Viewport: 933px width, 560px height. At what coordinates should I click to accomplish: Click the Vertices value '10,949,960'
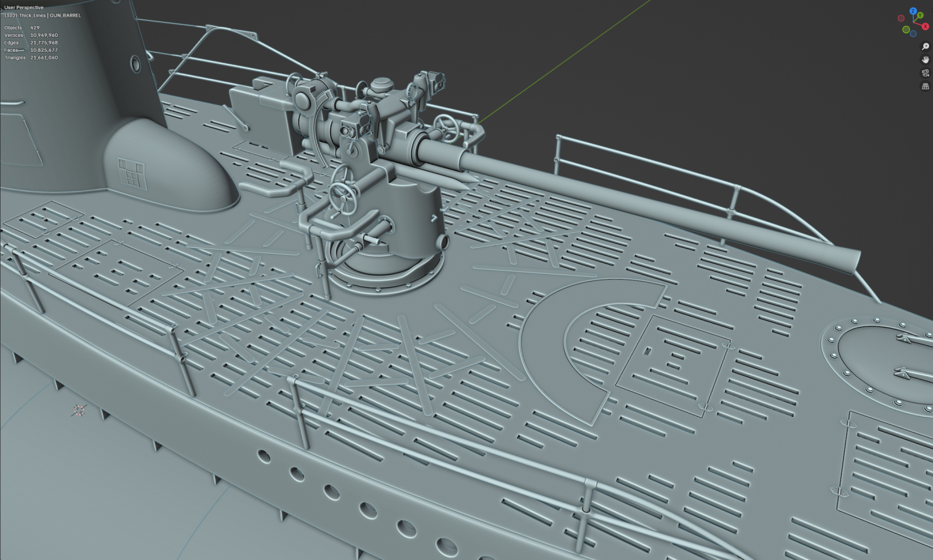44,35
